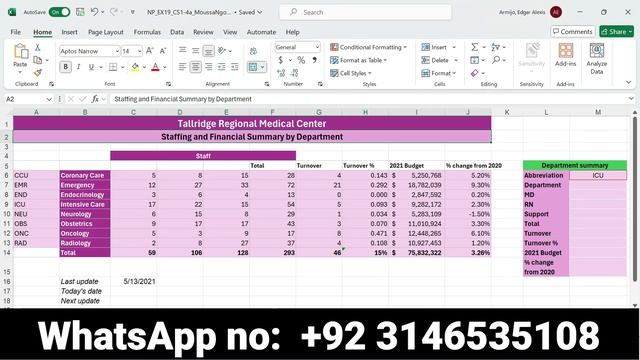This screenshot has height=360, width=640.
Task: Open the File tab
Action: (16, 32)
